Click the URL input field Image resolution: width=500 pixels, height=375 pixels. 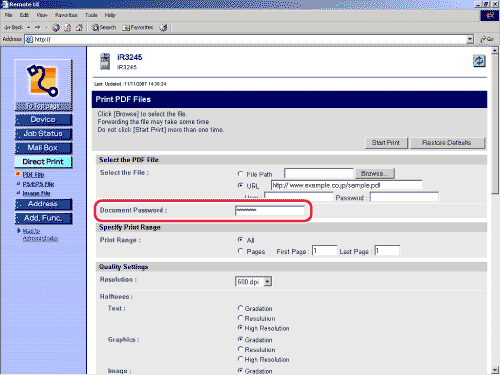click(347, 185)
